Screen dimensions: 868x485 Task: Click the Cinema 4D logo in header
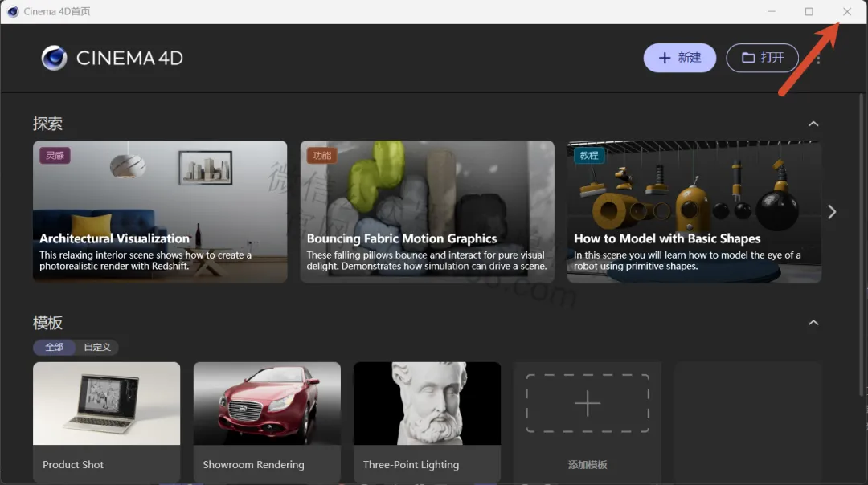[112, 58]
